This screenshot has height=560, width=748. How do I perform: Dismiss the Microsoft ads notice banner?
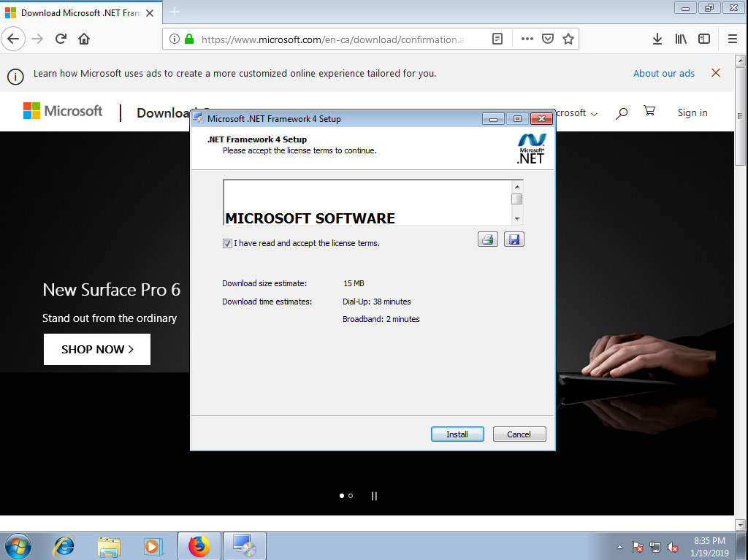pyautogui.click(x=716, y=73)
